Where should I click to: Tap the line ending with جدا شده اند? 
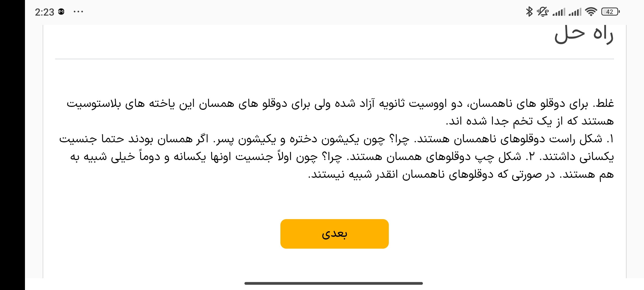tap(530, 121)
